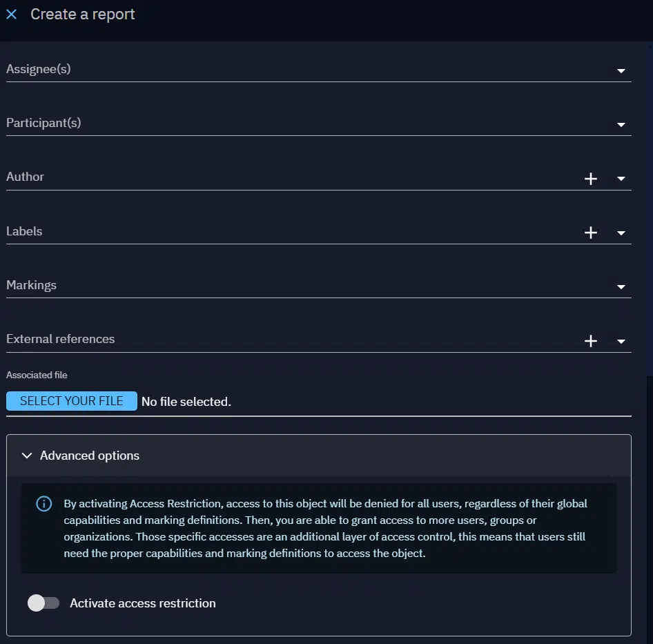Open the Participant(s) dropdown

(x=621, y=124)
